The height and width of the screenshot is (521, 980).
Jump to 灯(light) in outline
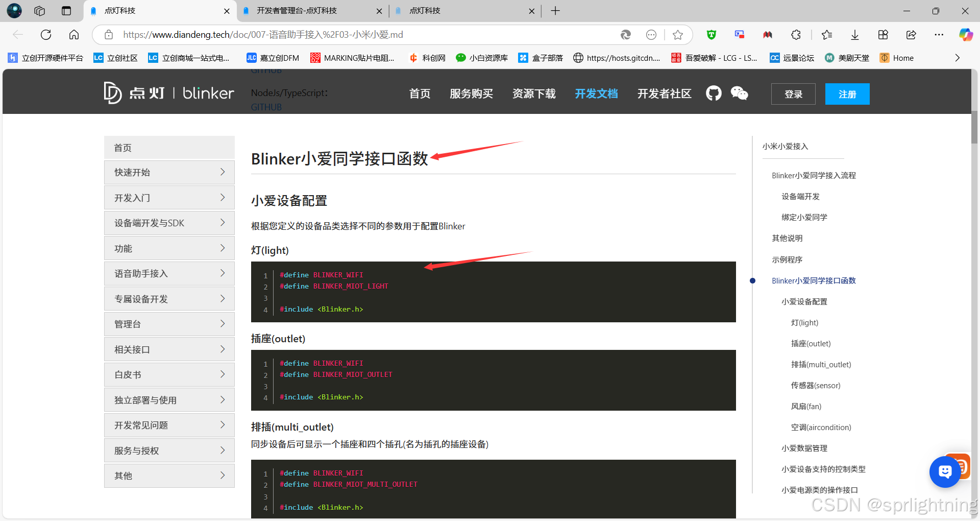804,322
